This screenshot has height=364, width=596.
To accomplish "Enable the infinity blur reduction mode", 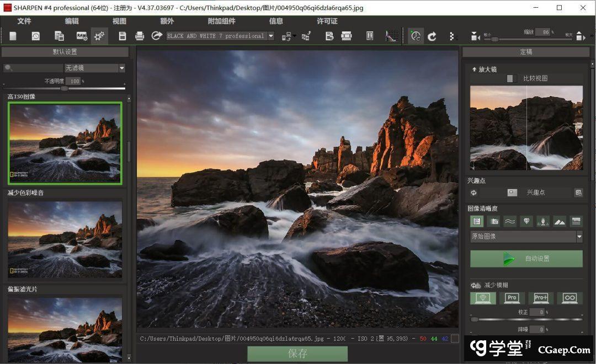I will tap(570, 298).
